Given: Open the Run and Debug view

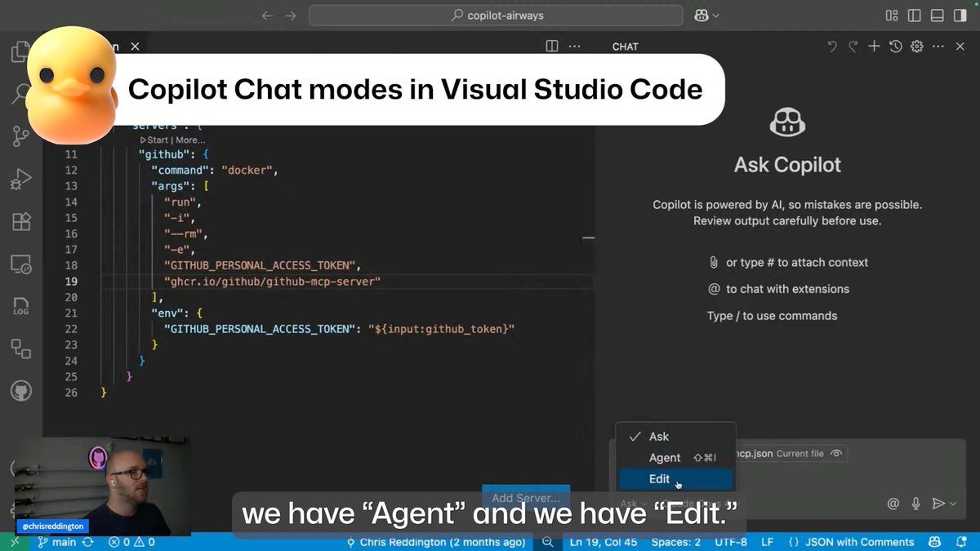Looking at the screenshot, I should pos(20,178).
